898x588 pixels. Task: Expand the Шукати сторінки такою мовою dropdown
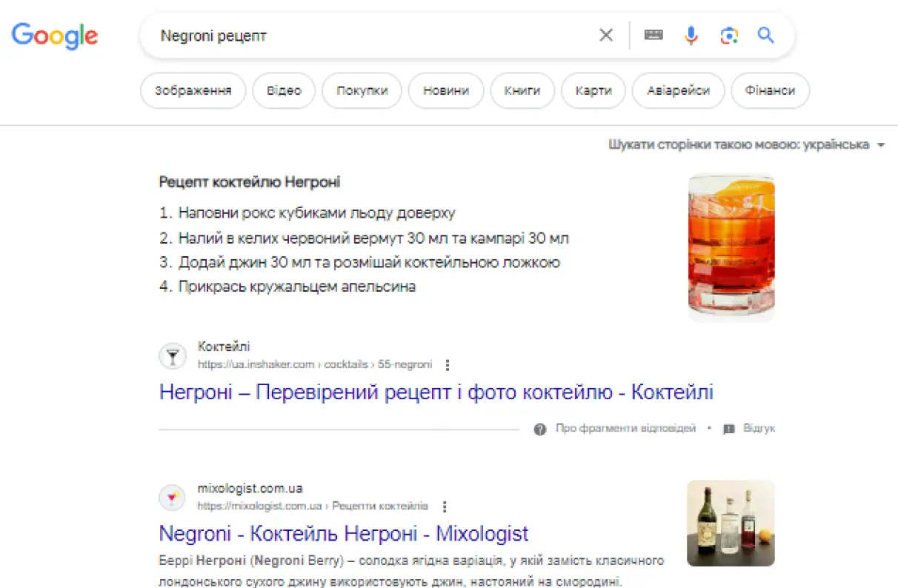[747, 145]
